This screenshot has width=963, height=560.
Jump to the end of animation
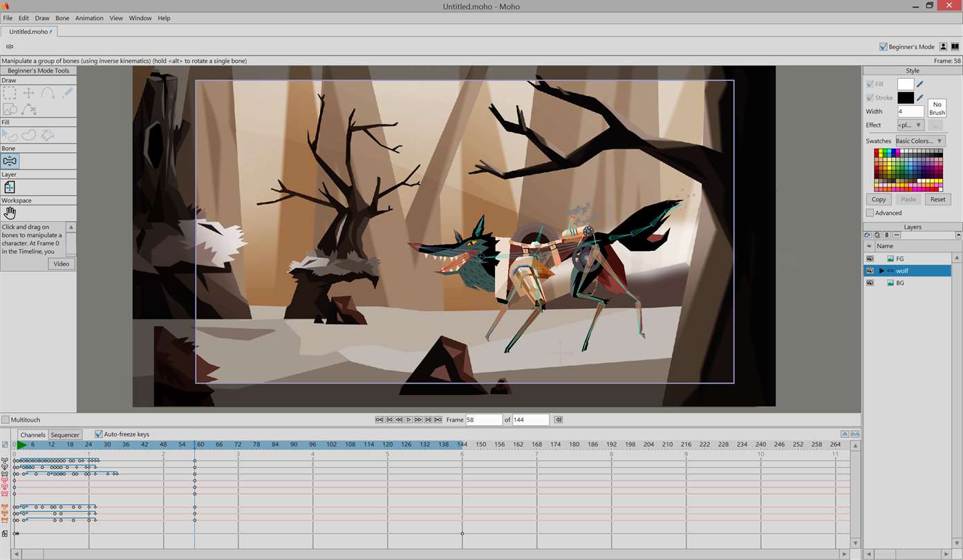pos(438,420)
